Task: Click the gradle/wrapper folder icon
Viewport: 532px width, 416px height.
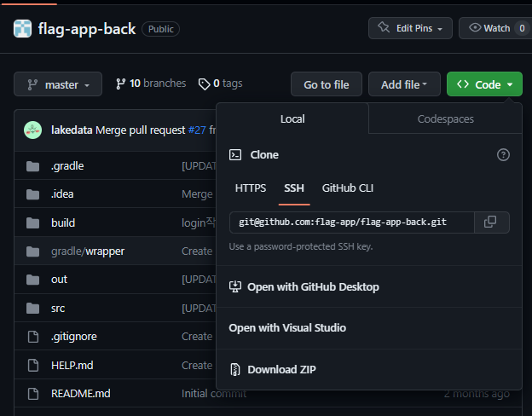Action: [33, 251]
